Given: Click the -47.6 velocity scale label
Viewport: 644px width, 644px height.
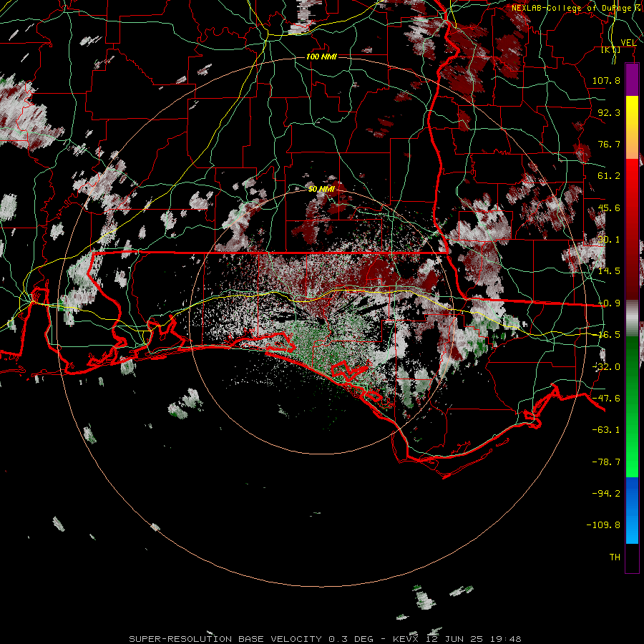Looking at the screenshot, I should [x=606, y=399].
